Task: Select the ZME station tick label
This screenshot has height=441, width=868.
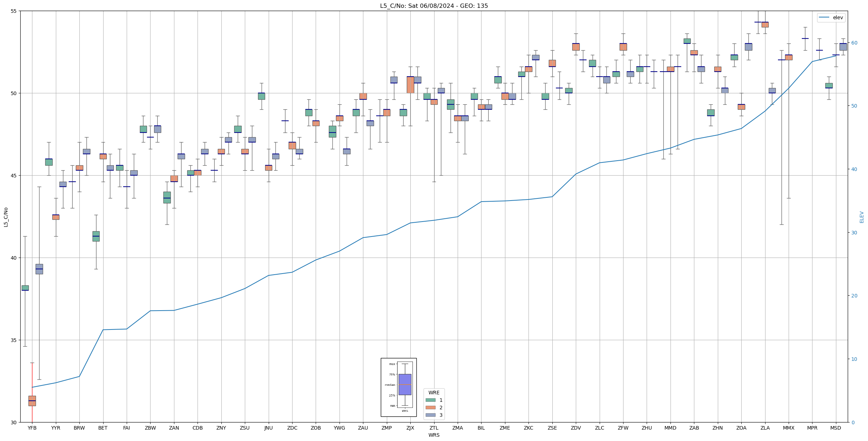Action: pyautogui.click(x=505, y=428)
